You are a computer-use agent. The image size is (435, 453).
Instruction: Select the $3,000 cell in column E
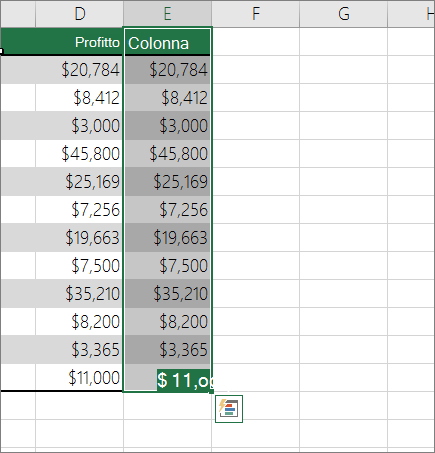pos(167,126)
